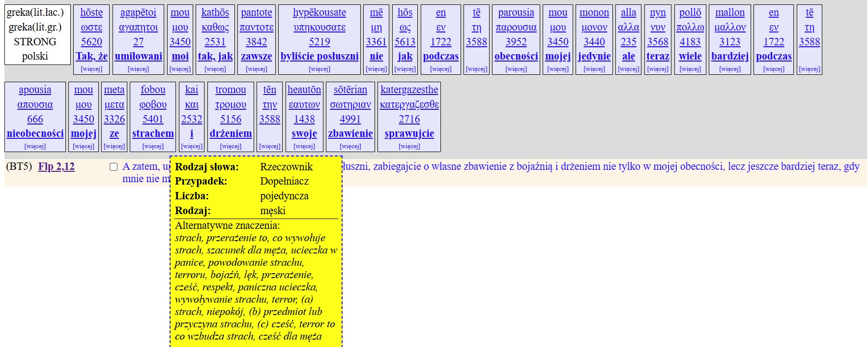Open Strong number 3123
The image size is (868, 347).
click(730, 42)
